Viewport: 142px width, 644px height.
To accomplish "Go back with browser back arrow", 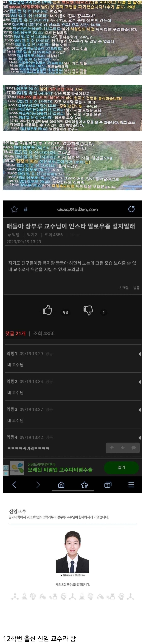I will click(14, 485).
